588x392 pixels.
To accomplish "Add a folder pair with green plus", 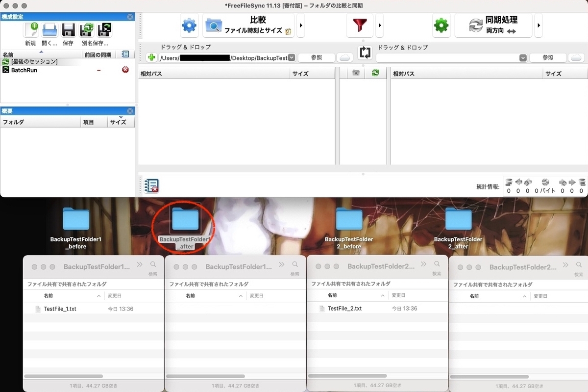I will coord(152,57).
